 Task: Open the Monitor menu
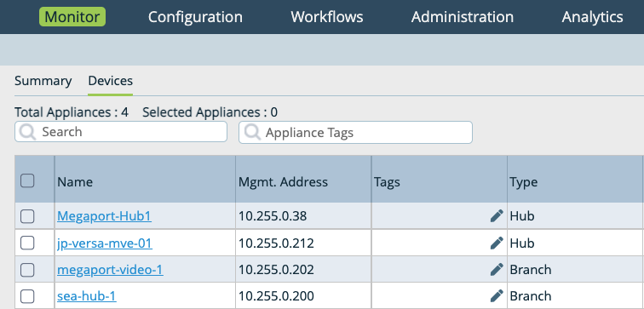pyautogui.click(x=72, y=17)
